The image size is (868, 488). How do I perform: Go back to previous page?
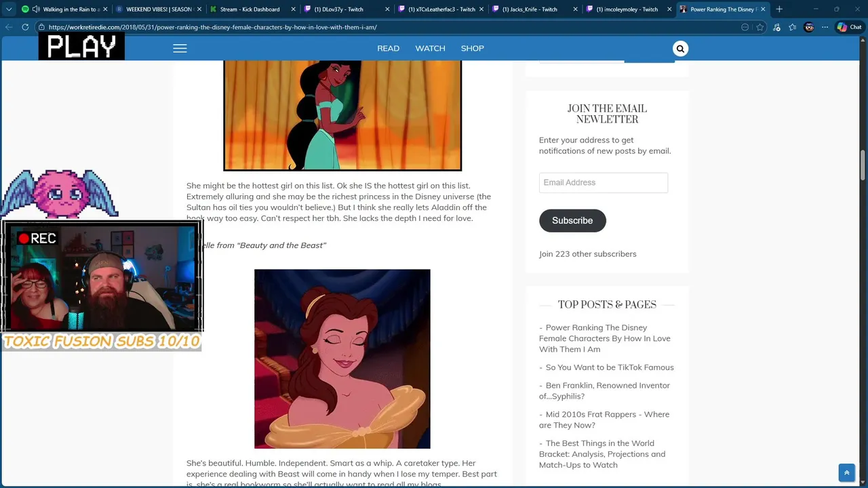tap(9, 27)
